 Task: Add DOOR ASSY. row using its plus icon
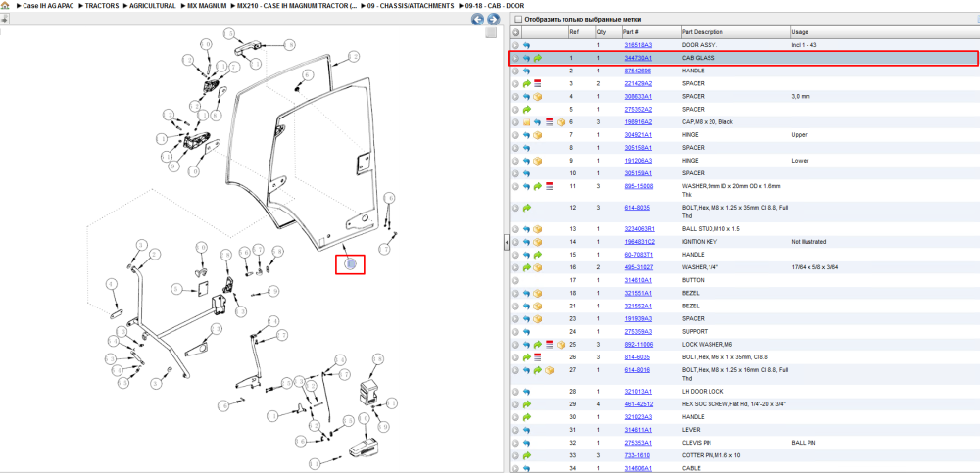click(515, 45)
